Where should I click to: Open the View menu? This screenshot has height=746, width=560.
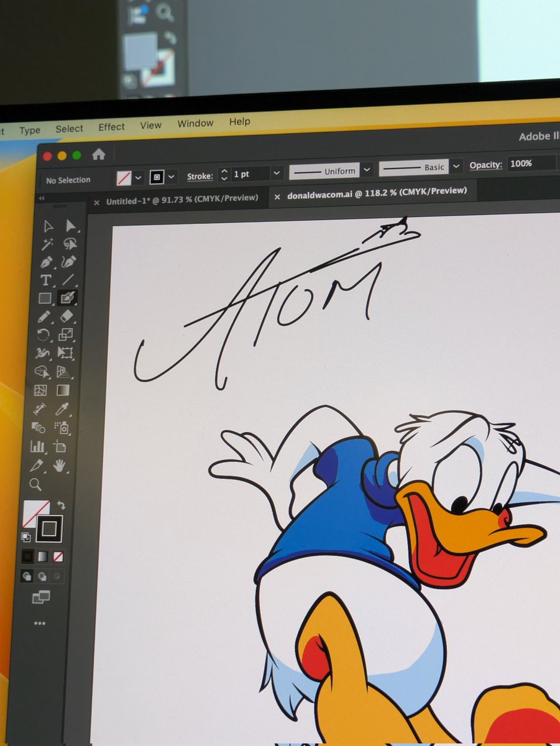150,125
